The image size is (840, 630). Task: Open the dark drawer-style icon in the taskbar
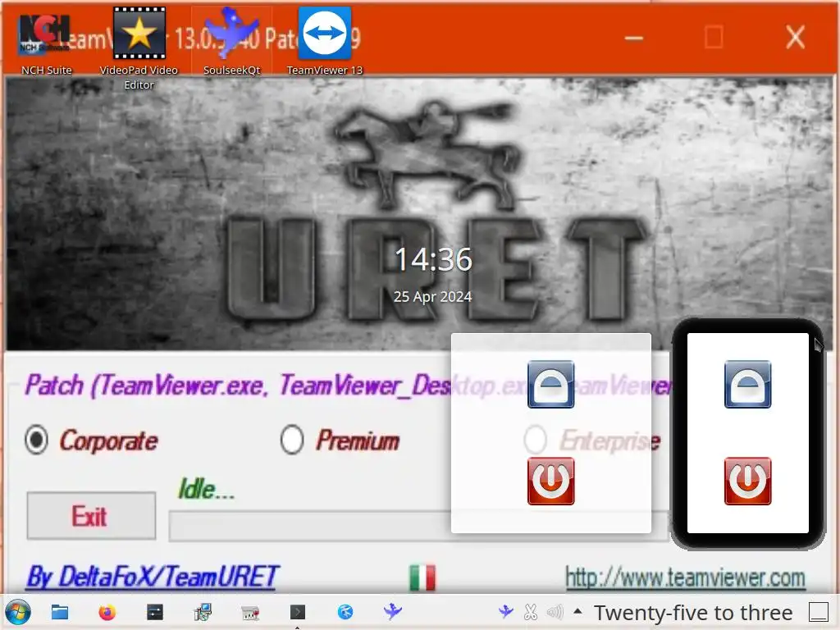click(x=155, y=612)
